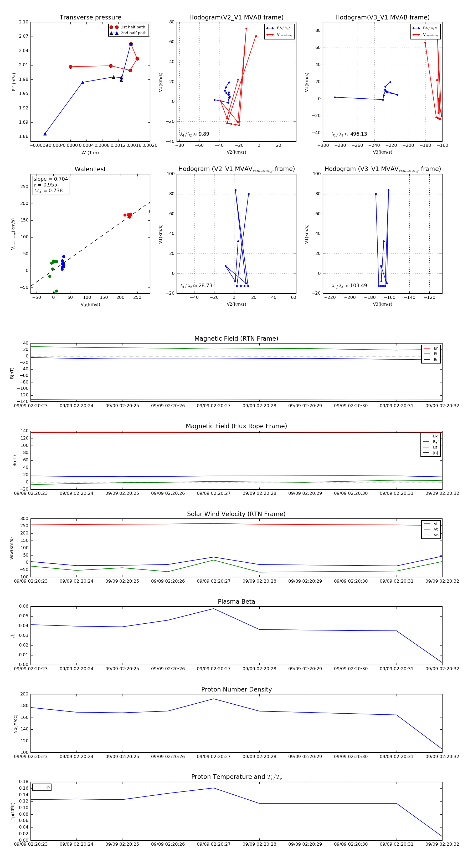
Task: Click the "A' (T·m)" x-axis label
Action: [90, 153]
